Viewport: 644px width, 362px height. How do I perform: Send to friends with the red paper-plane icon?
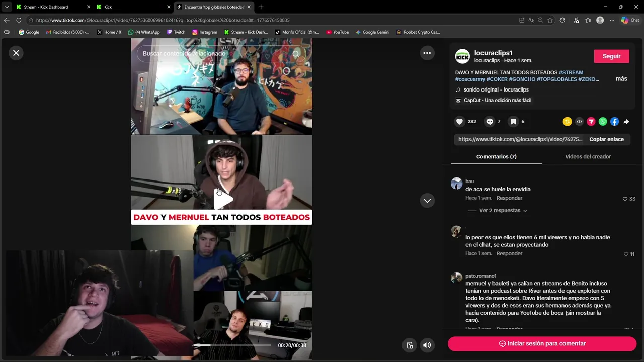[x=591, y=121]
